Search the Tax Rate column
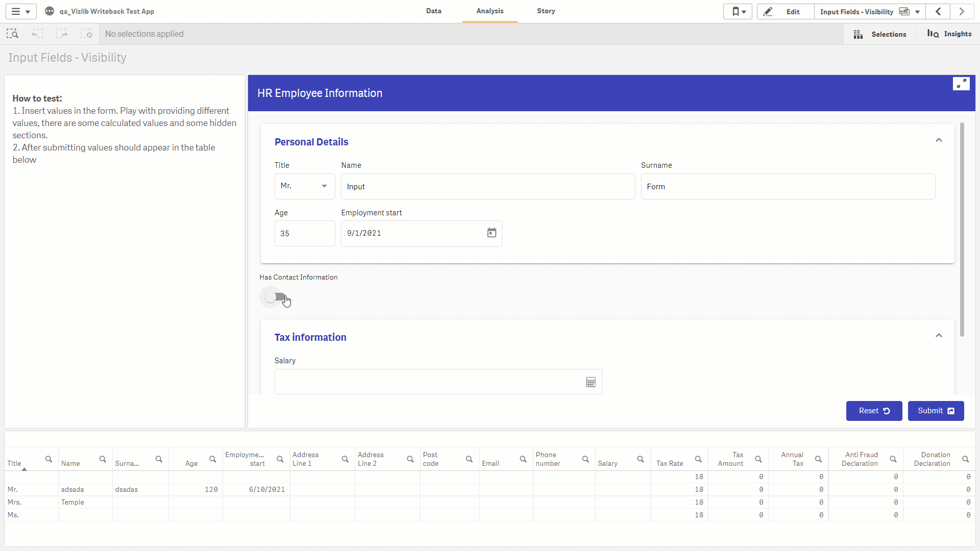The height and width of the screenshot is (551, 980). pos(698,459)
